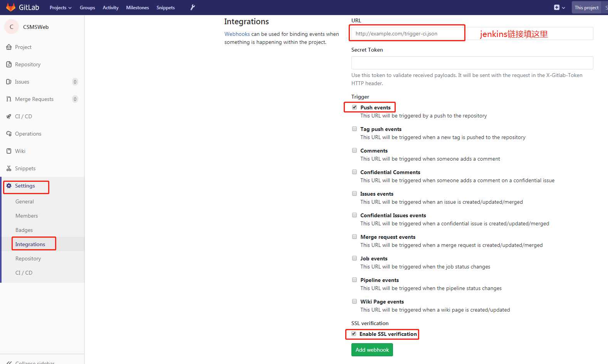
Task: Click the Project home icon in sidebar
Action: (9, 47)
